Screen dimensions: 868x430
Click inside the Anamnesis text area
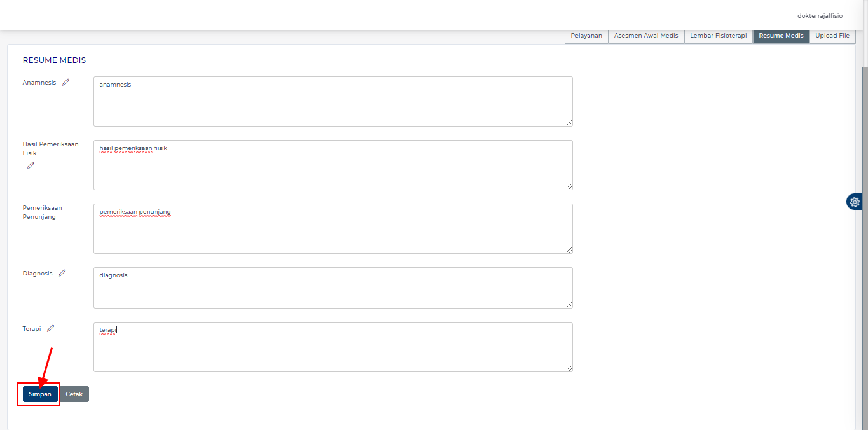[x=333, y=102]
